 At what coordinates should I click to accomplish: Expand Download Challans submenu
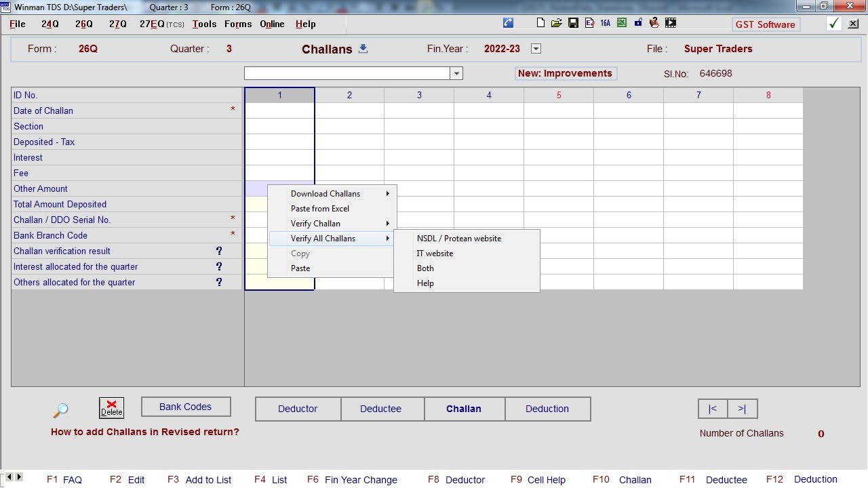(331, 194)
